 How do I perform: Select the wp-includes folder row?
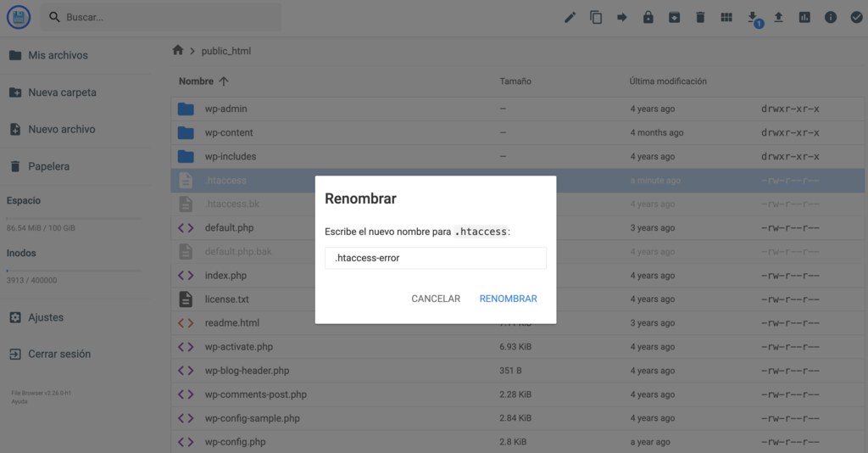[x=518, y=157]
